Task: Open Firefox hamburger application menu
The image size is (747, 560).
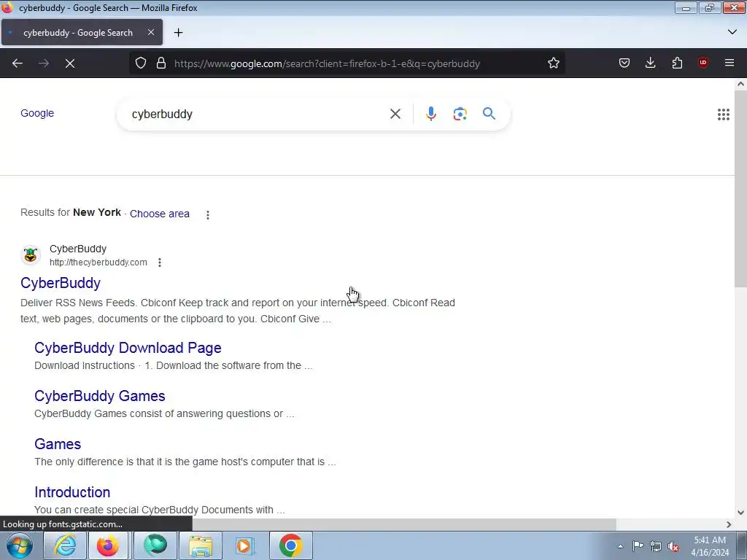Action: [x=729, y=63]
